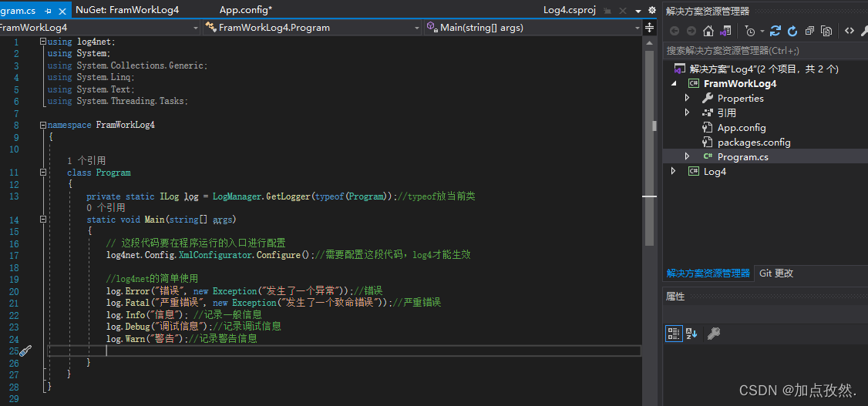Toggle pin on Program.cs tab
868x406 pixels.
(49, 11)
